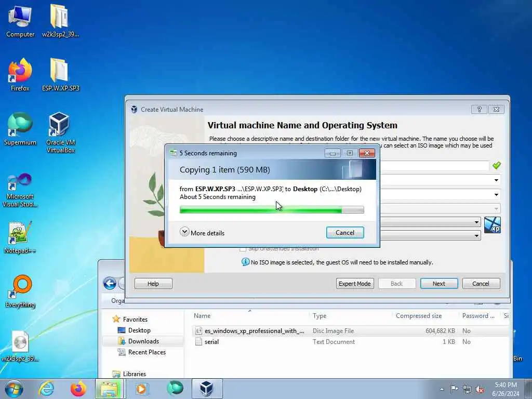Open the network status tray icon
This screenshot has width=532, height=399.
pos(467,389)
